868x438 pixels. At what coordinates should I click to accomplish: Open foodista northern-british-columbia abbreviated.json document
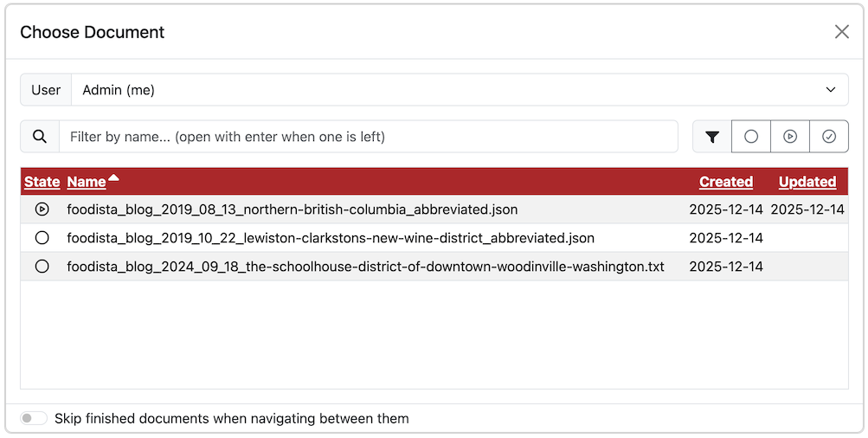click(292, 209)
